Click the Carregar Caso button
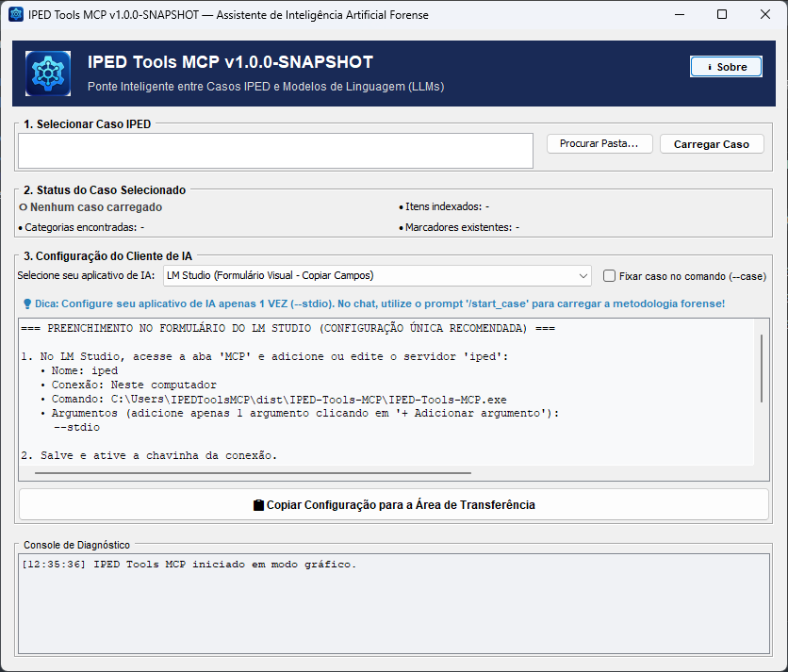Screen dimensions: 788x672 click(712, 144)
